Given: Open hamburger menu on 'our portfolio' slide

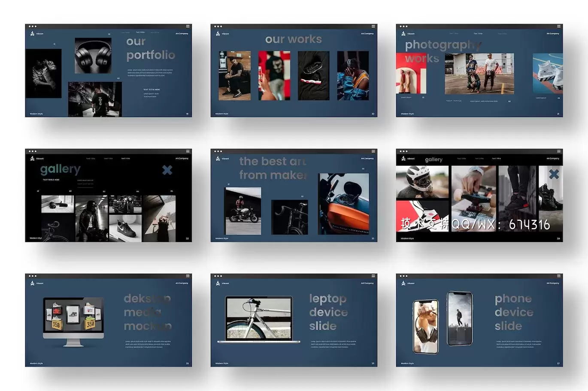Looking at the screenshot, I should pyautogui.click(x=188, y=27).
